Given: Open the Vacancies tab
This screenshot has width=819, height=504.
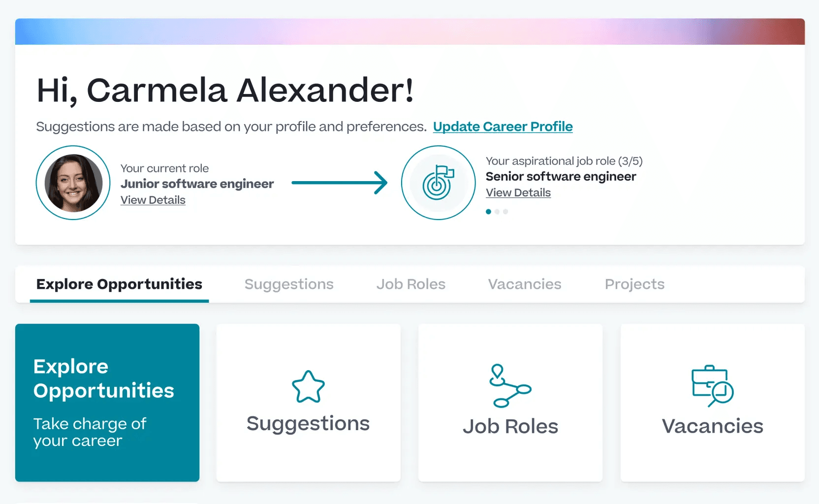Looking at the screenshot, I should point(524,284).
